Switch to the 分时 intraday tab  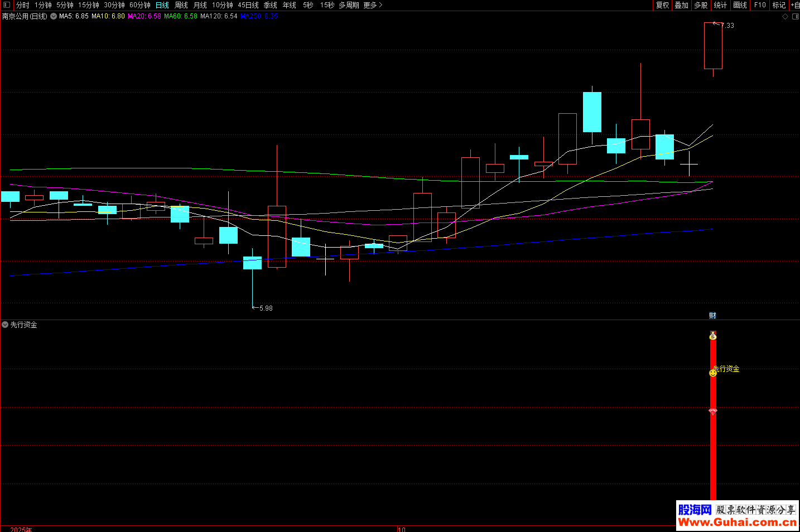click(22, 5)
